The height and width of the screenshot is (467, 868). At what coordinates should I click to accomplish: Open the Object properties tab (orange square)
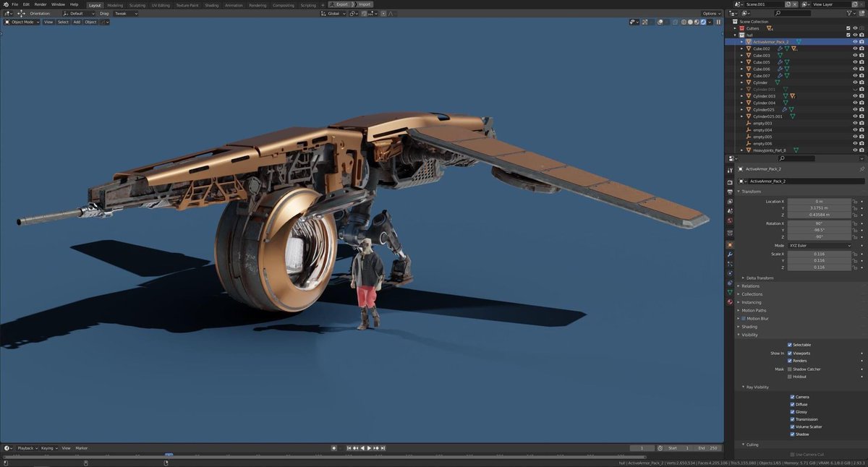click(x=731, y=244)
